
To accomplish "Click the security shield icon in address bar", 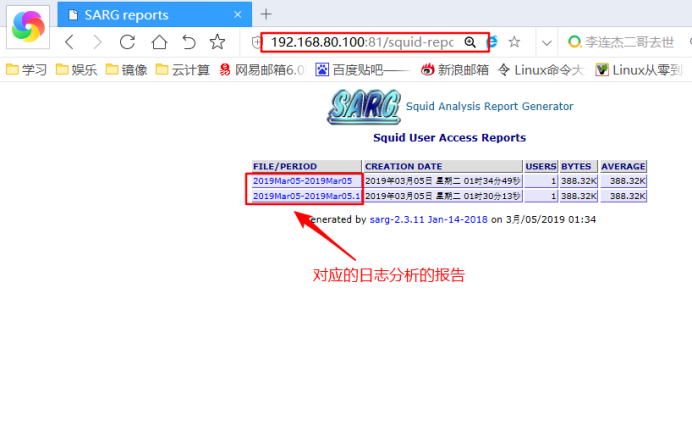I will pos(256,42).
